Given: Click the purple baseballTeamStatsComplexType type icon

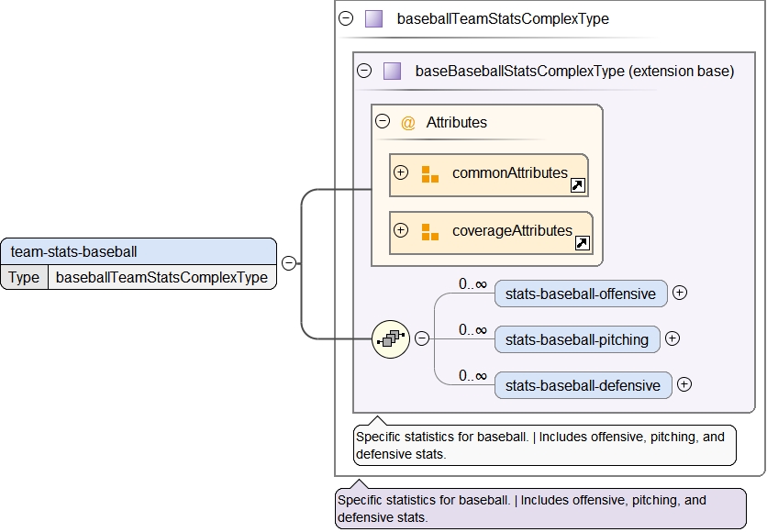Looking at the screenshot, I should [x=373, y=18].
